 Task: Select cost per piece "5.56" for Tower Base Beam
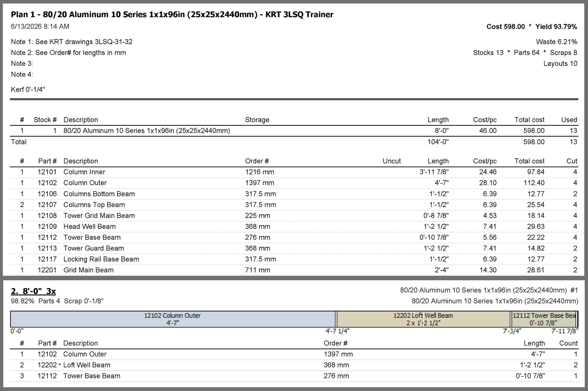[490, 237]
